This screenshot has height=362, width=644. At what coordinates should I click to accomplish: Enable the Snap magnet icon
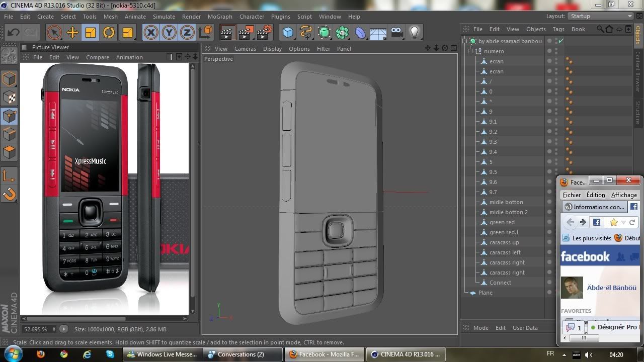click(x=10, y=194)
